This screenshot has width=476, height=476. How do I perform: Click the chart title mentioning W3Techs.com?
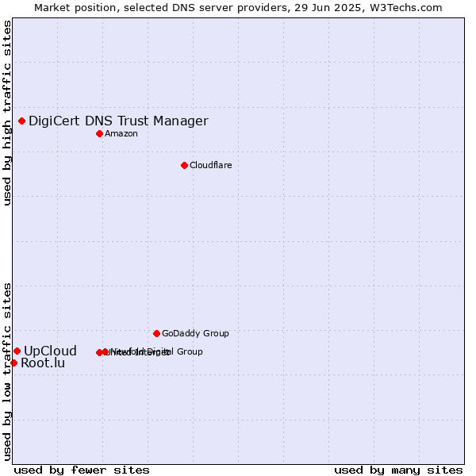point(238,8)
